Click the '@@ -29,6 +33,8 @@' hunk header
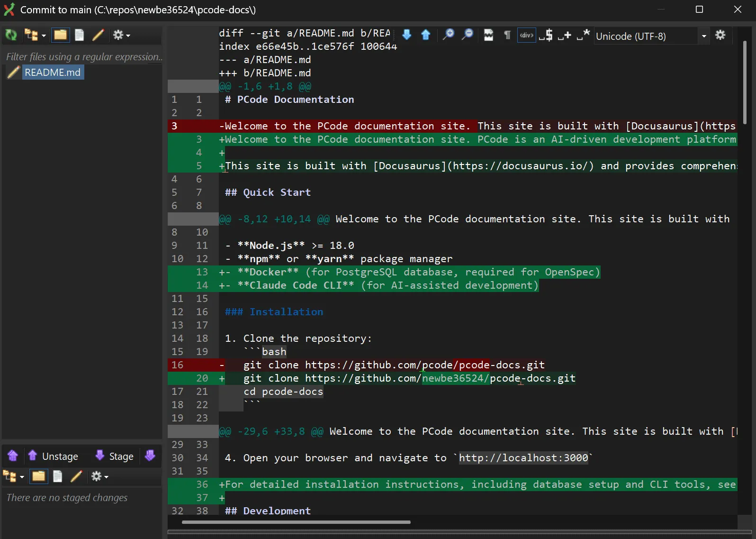Viewport: 756px width, 539px height. point(477,431)
